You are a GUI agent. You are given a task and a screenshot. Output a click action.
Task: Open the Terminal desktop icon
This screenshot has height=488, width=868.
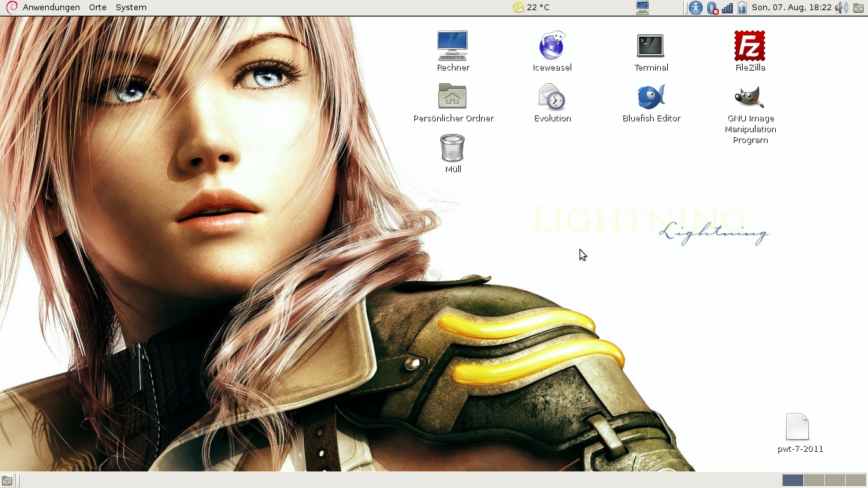[x=651, y=46]
